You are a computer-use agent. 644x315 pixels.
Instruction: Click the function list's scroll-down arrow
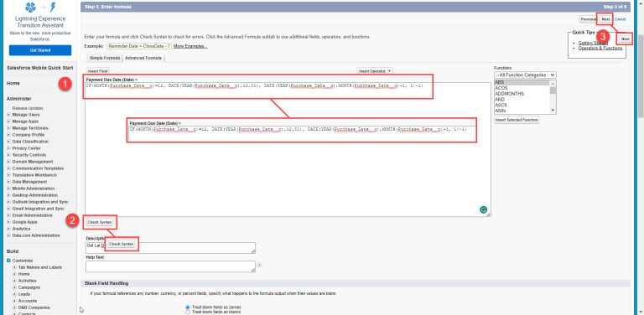[x=553, y=110]
